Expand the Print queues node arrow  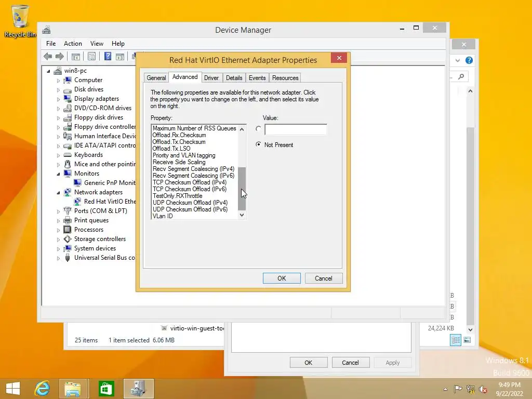[x=58, y=220]
